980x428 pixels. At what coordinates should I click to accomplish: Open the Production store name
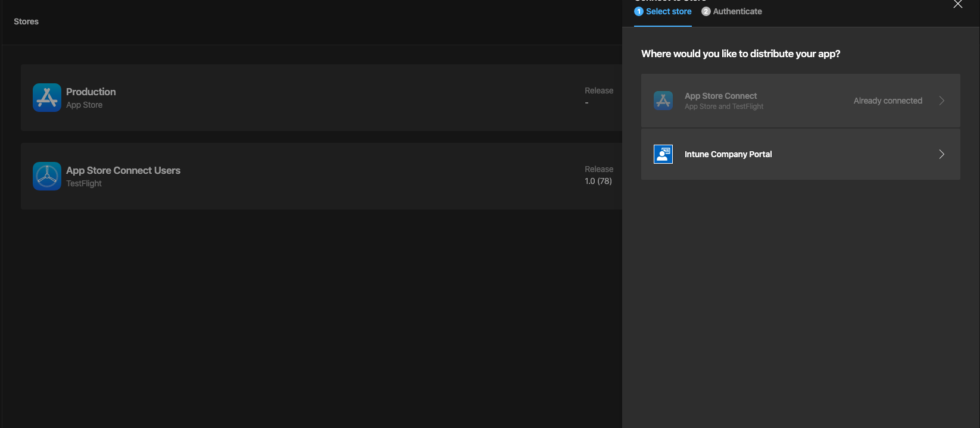pyautogui.click(x=91, y=92)
